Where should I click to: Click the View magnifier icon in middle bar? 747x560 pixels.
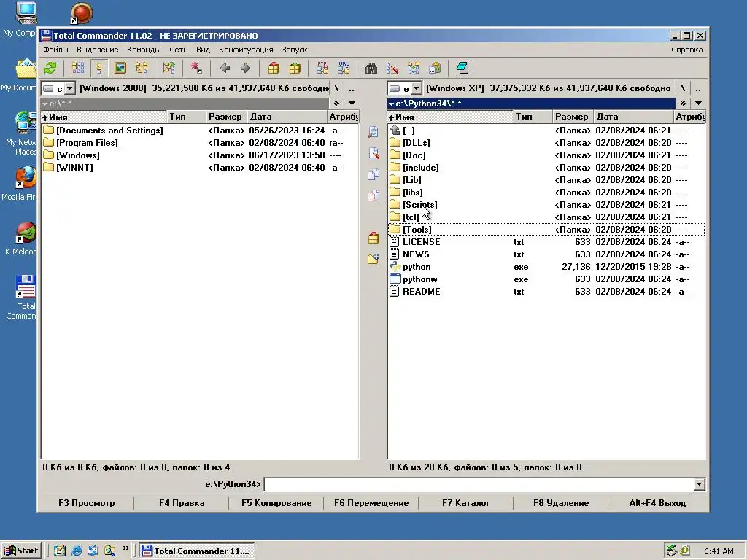pos(373,132)
